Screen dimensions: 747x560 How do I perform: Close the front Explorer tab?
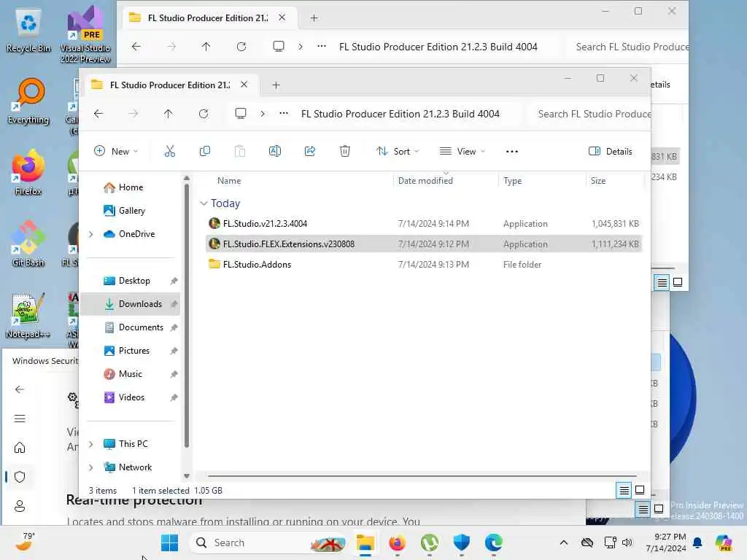pyautogui.click(x=244, y=85)
